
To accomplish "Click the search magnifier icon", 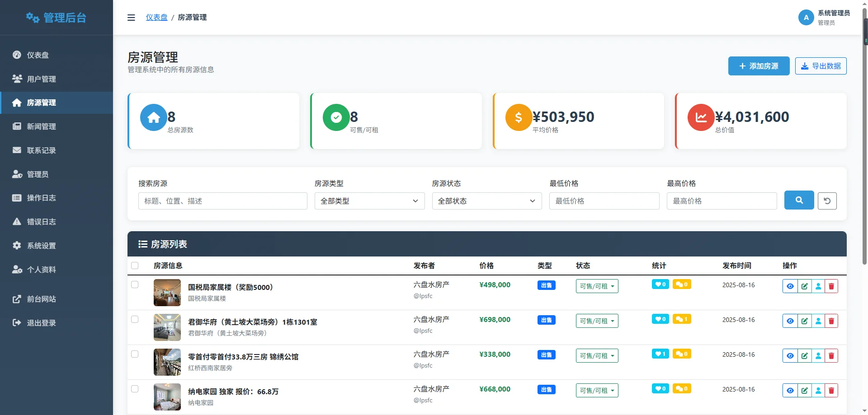I will tap(799, 200).
